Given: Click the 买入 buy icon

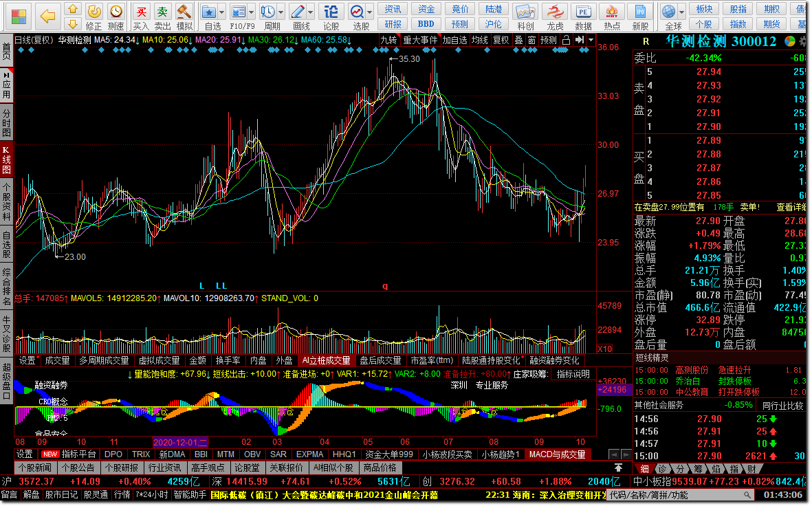Looking at the screenshot, I should (141, 12).
